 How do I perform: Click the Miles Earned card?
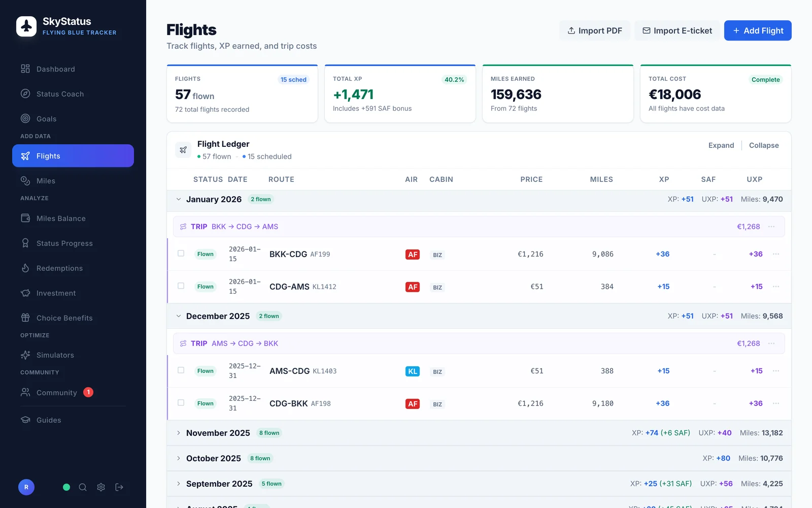click(558, 93)
